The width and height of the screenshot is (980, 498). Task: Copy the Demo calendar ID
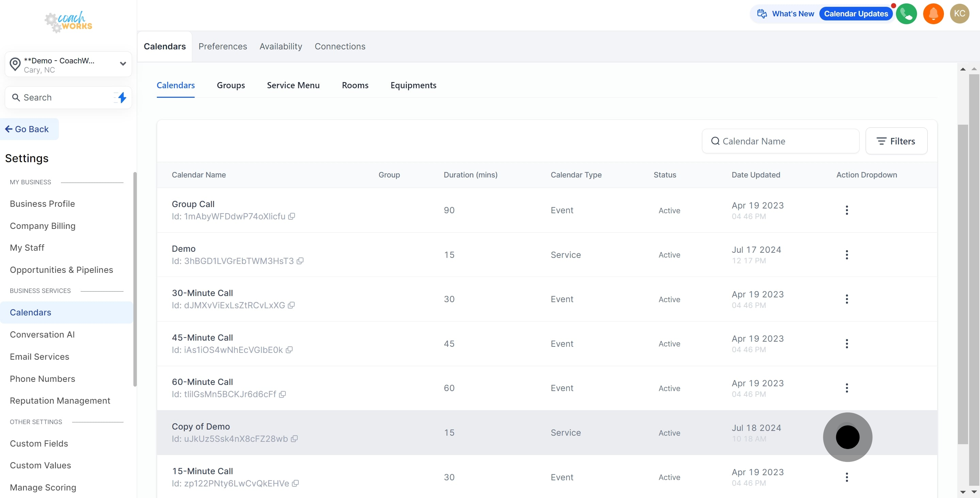click(300, 261)
